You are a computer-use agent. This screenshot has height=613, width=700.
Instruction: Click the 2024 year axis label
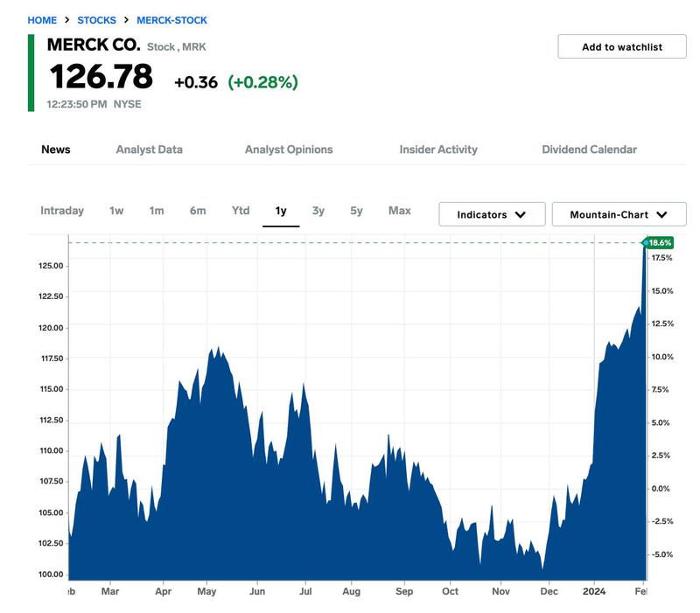[x=594, y=591]
